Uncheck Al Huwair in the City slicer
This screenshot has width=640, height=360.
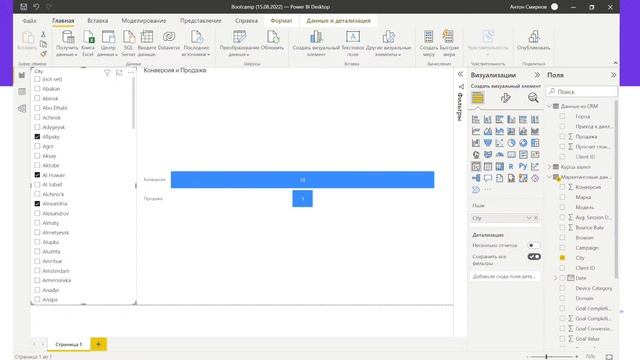point(37,175)
